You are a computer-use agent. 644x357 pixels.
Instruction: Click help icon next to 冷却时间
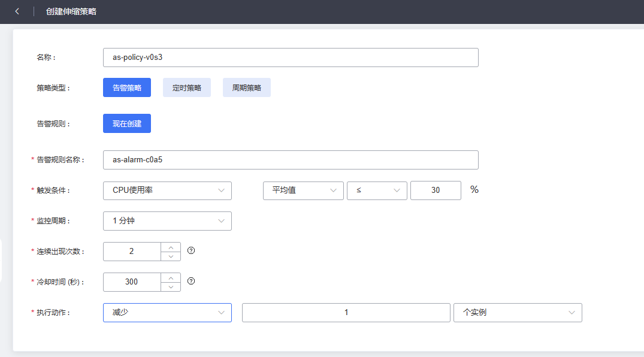pos(191,281)
